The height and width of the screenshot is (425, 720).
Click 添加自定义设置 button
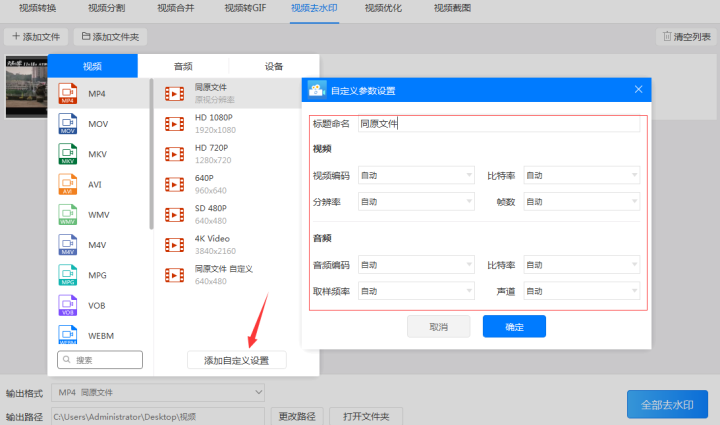pyautogui.click(x=236, y=360)
